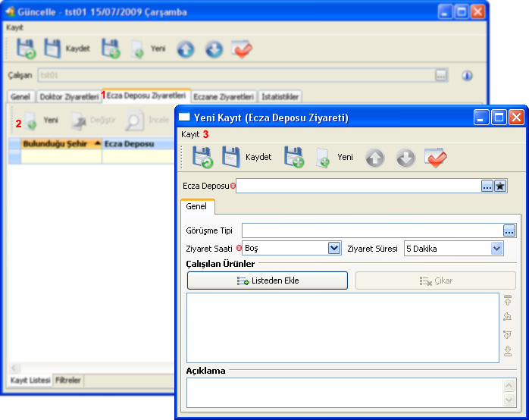Click Yeni document icon in Yeni Kayıt toolbar
Image resolution: width=529 pixels, height=420 pixels.
pos(322,158)
